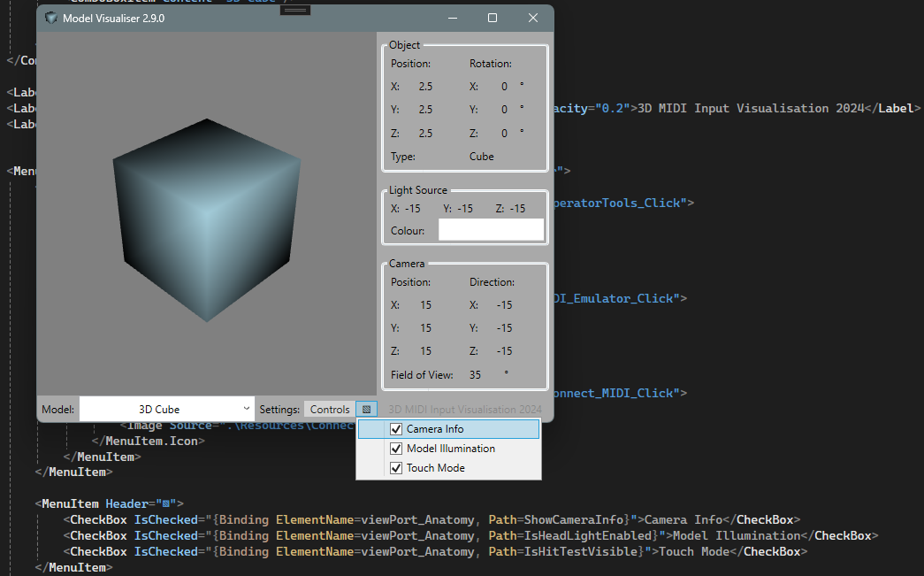Open the Model dropdown showing 3D Cube
This screenshot has width=924, height=576.
[166, 409]
